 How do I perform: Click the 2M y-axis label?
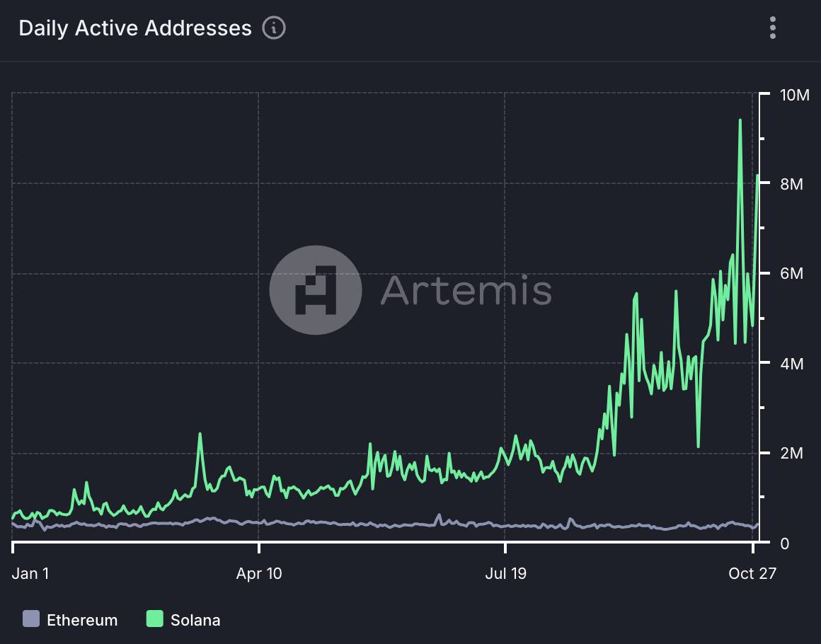[x=791, y=453]
